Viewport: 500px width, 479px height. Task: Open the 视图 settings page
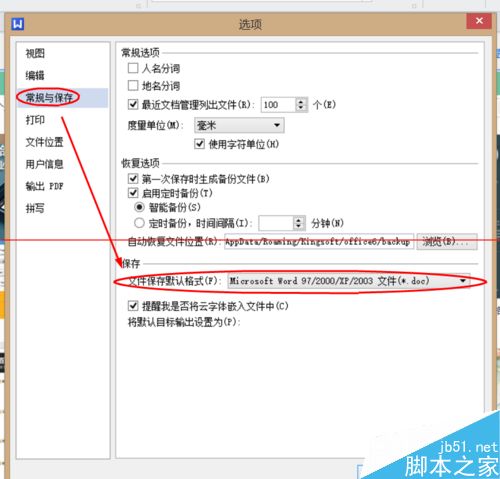point(35,53)
